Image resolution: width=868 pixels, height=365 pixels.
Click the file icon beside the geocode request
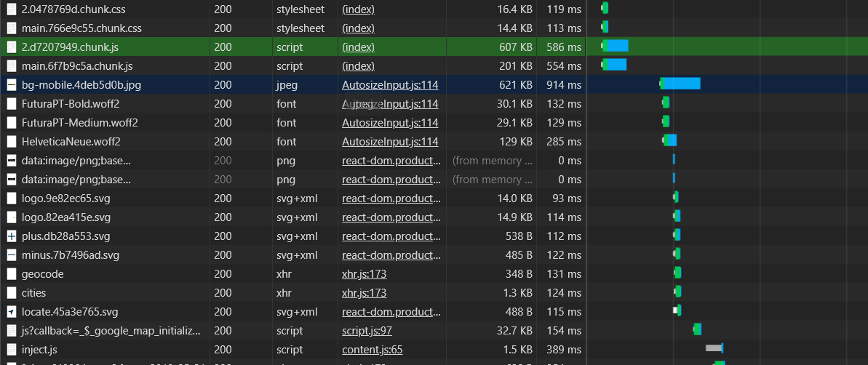point(12,274)
